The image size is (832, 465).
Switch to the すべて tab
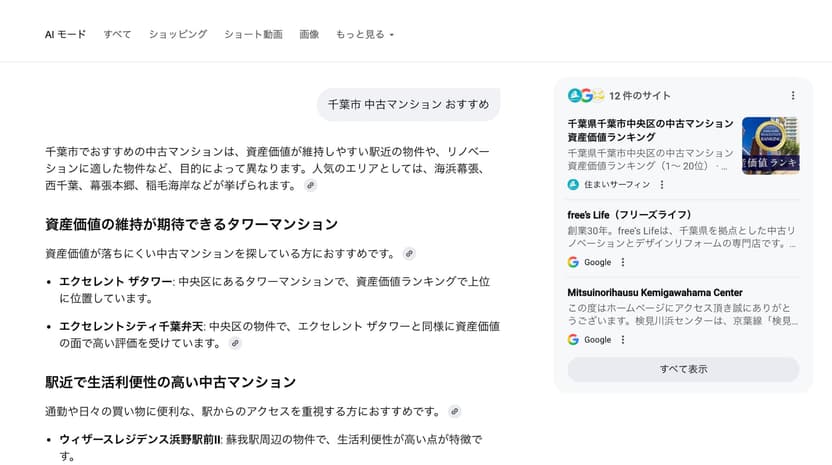(117, 35)
